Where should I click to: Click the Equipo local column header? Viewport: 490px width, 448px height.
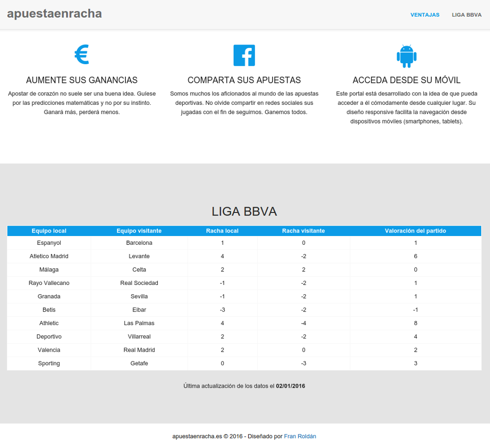(49, 231)
